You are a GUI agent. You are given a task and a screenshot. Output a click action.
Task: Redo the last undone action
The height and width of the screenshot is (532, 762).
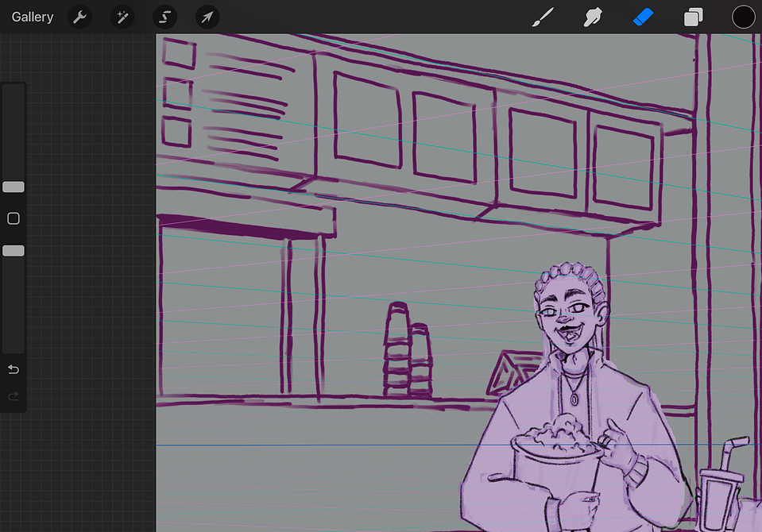click(x=14, y=396)
